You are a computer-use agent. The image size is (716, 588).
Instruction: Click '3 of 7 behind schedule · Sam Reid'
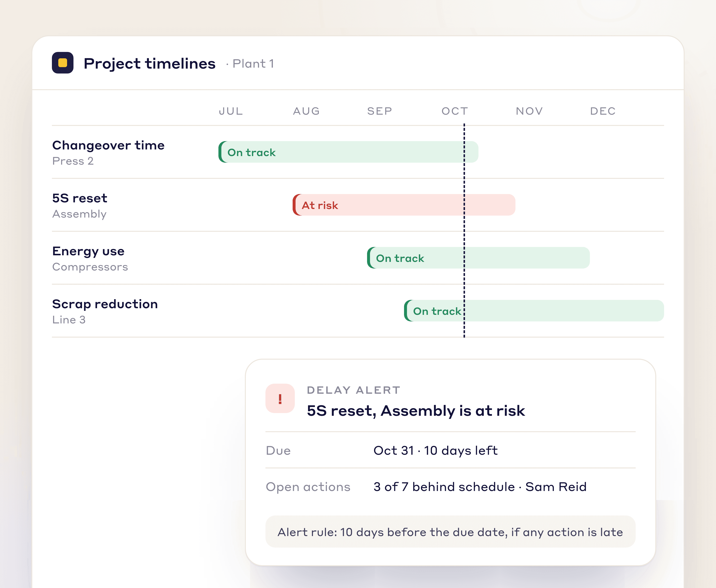pos(480,487)
